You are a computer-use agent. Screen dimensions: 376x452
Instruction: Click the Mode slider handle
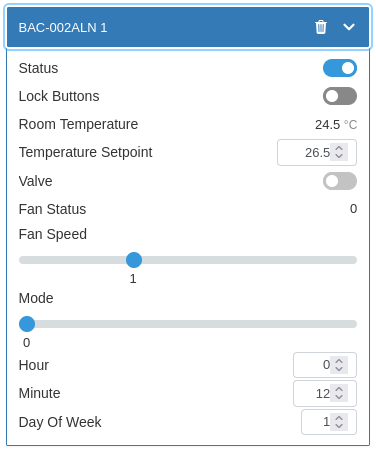point(27,324)
